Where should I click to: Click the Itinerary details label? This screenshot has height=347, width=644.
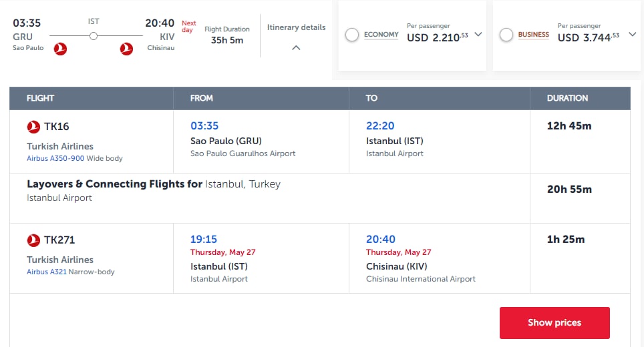296,27
